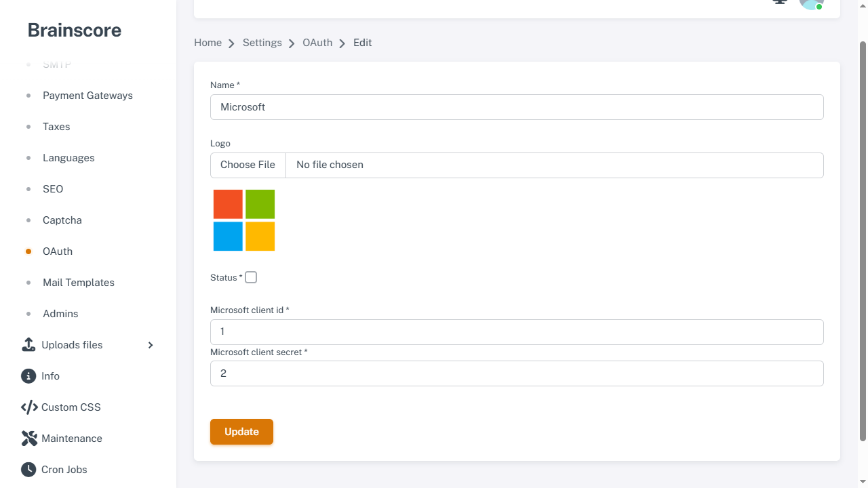This screenshot has width=868, height=488.
Task: Open SMTP settings in sidebar
Action: coord(57,65)
